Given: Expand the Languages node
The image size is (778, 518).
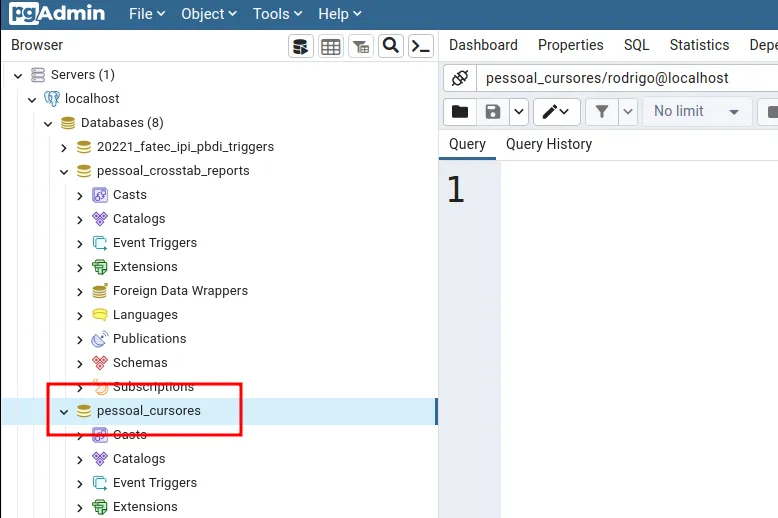Looking at the screenshot, I should pyautogui.click(x=80, y=316).
